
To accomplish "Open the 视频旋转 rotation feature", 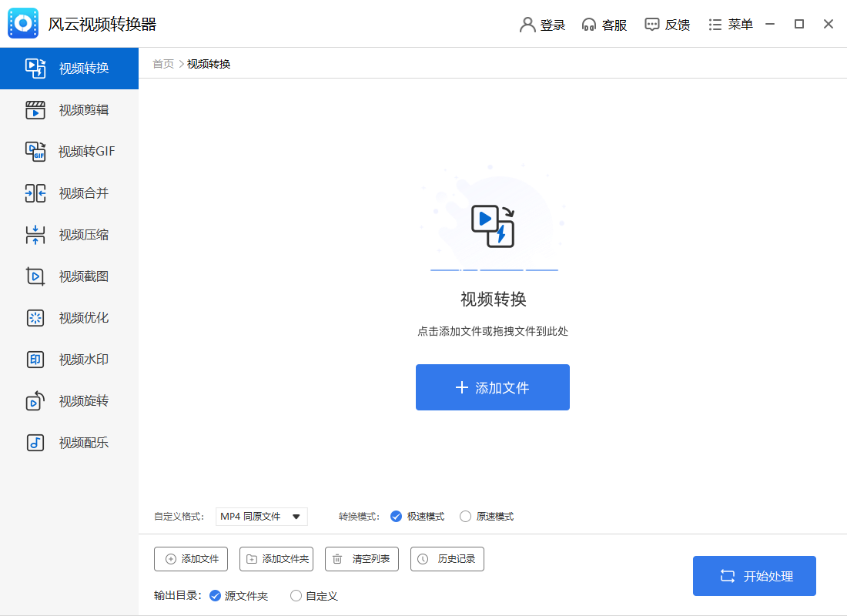I will pyautogui.click(x=68, y=400).
